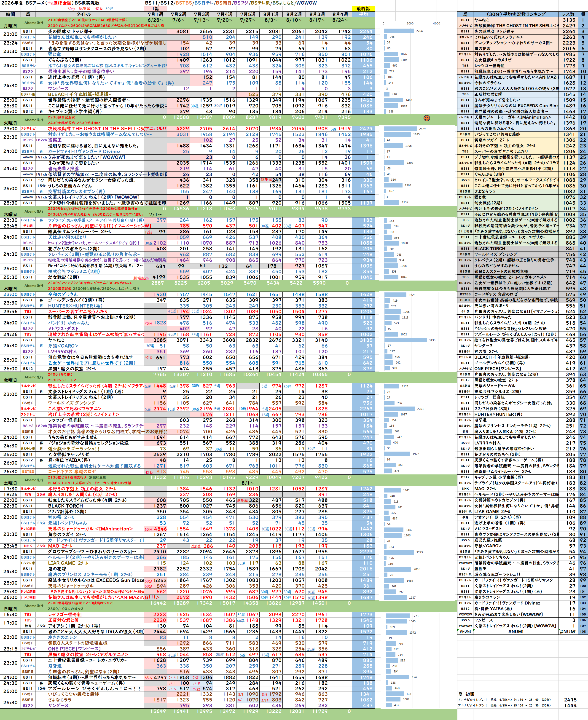The height and width of the screenshot is (720, 588).
Task: Select 'スーパーの裏でヤニ吸うふたり' in the schedule
Action: coord(78,312)
